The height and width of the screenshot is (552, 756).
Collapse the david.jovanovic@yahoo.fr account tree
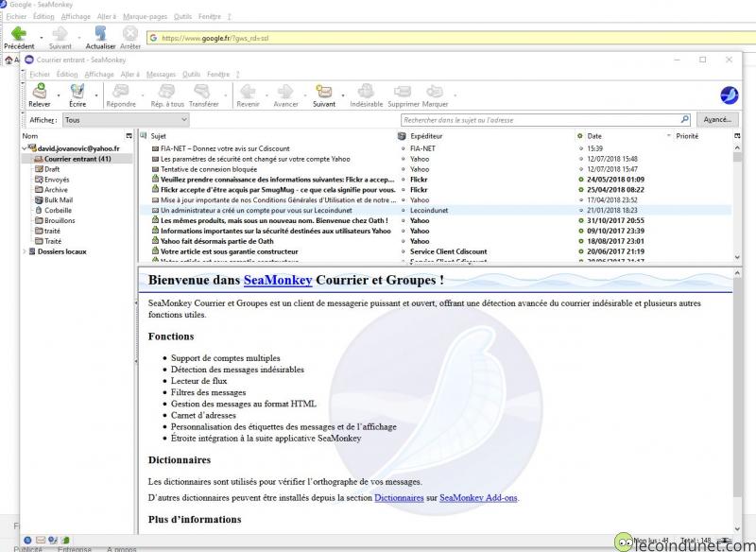click(x=25, y=148)
